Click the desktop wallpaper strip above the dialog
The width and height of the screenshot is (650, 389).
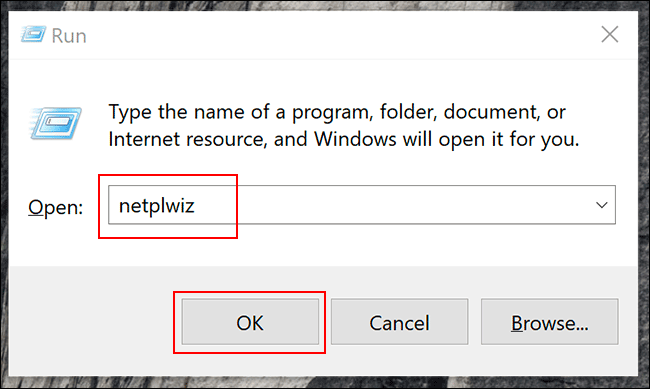(x=325, y=5)
